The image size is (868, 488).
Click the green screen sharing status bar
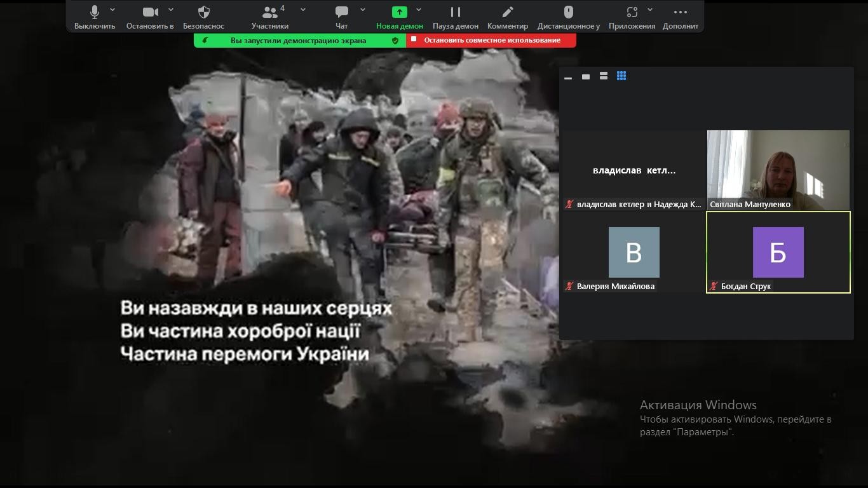299,40
